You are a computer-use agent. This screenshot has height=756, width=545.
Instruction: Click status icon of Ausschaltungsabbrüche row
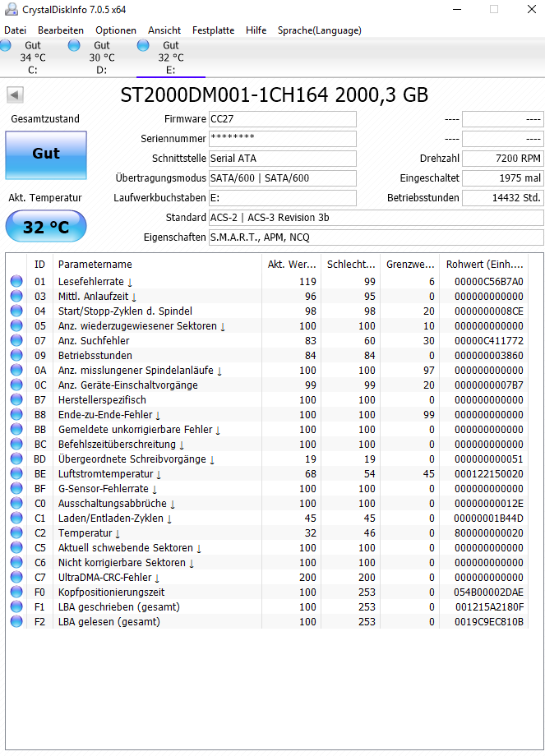point(16,503)
